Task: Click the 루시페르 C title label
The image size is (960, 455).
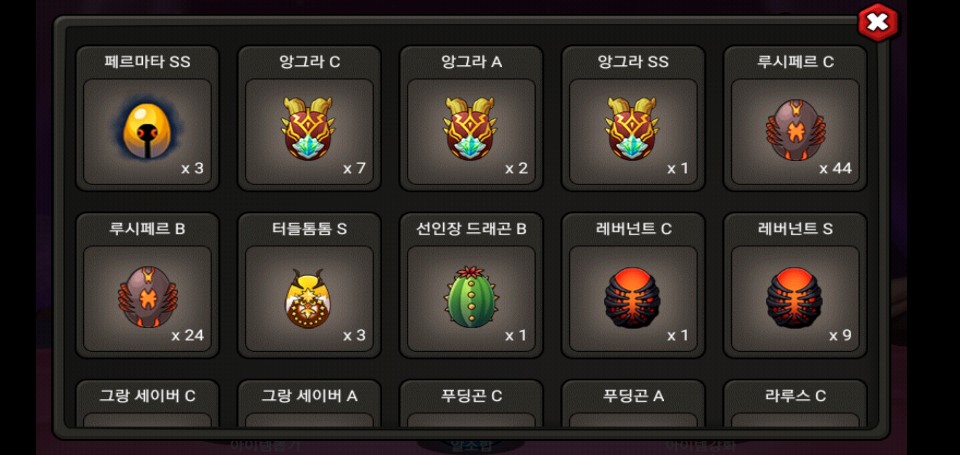Action: (x=795, y=62)
